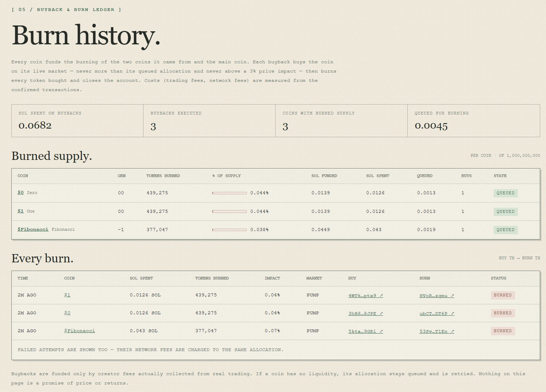This screenshot has height=392, width=546.
Task: Click the BURNED status for the 4WTk…ptx9 buy
Action: tap(503, 295)
